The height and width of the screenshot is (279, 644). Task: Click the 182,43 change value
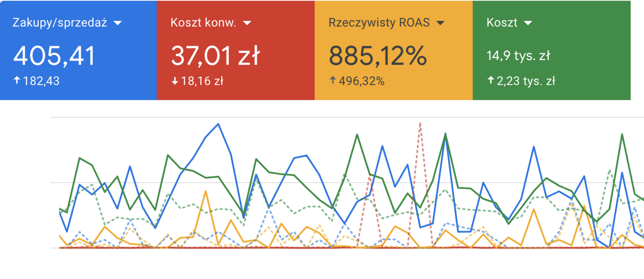[41, 81]
